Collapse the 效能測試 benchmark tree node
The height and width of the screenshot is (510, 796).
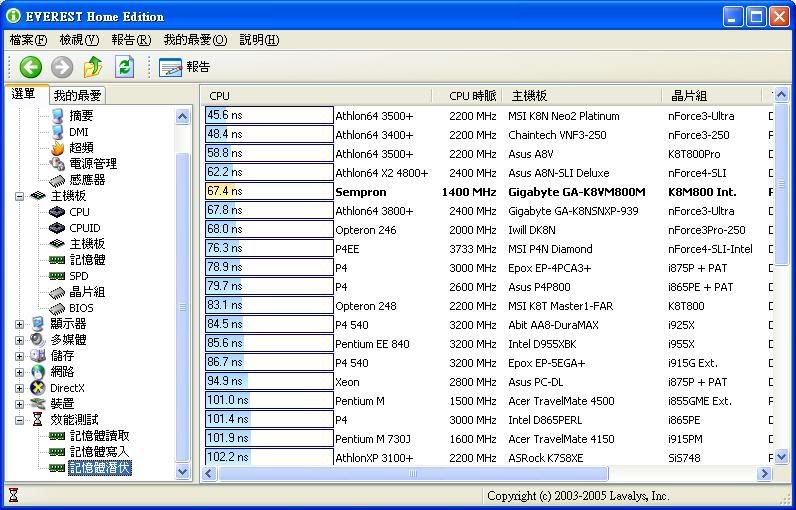(x=19, y=420)
